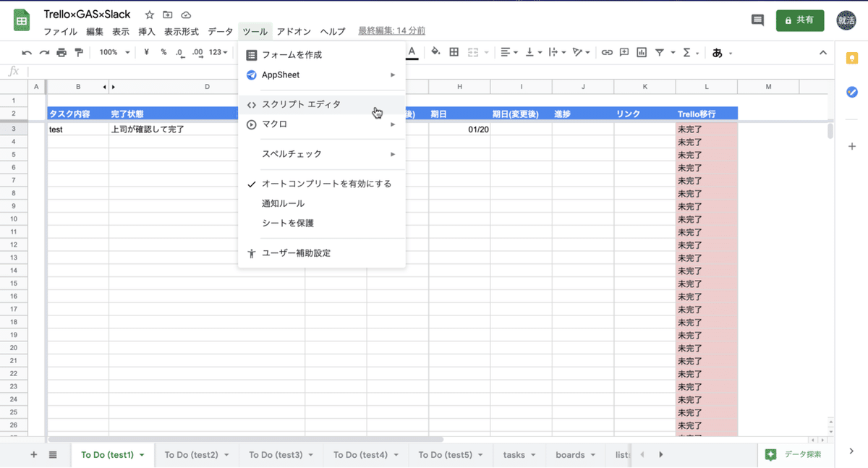
Task: Select スクリプト エディタ in the menu
Action: (x=322, y=104)
